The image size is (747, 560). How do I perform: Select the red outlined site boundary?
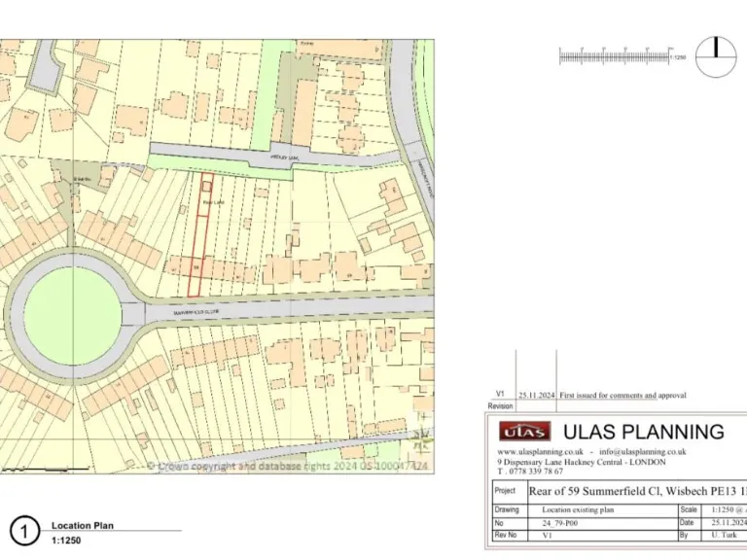(x=199, y=235)
